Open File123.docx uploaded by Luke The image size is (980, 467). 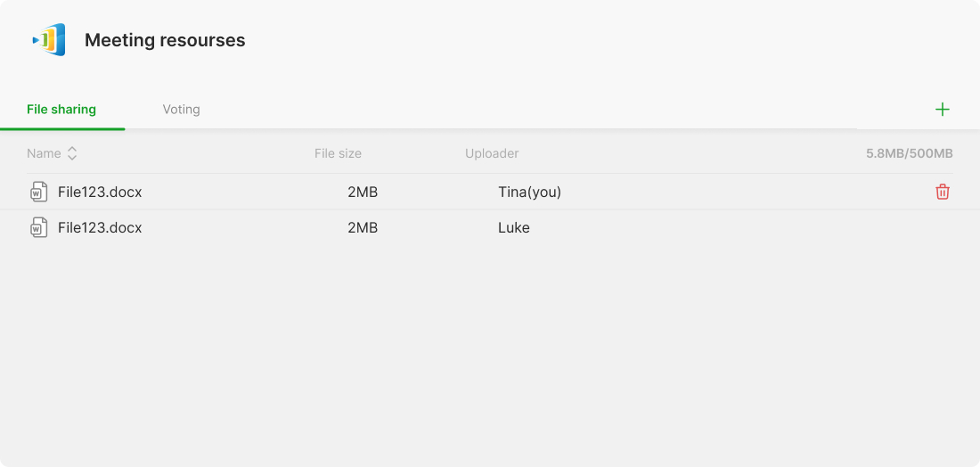[x=100, y=227]
